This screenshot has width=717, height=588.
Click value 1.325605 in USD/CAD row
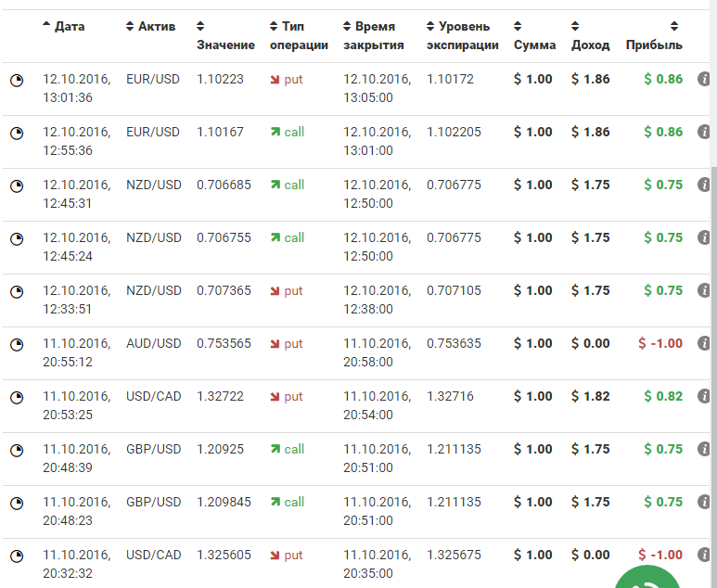pos(224,555)
